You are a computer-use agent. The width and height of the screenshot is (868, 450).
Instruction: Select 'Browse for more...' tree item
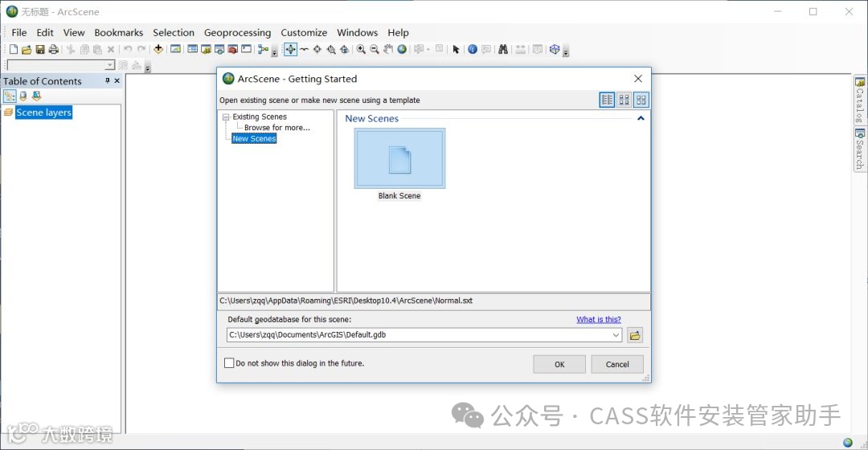[x=276, y=127]
